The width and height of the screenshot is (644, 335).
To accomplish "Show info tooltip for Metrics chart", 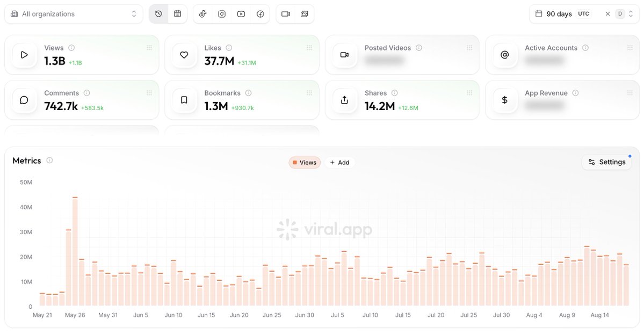I will (49, 160).
